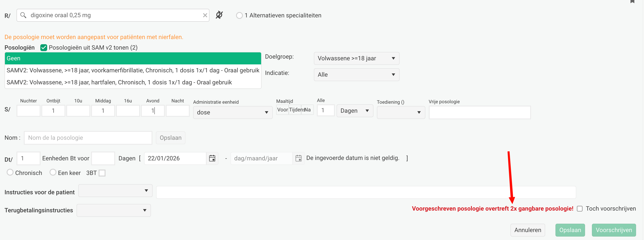Tick the Toch voorschrijven checkbox
This screenshot has height=240, width=644.
tap(579, 208)
